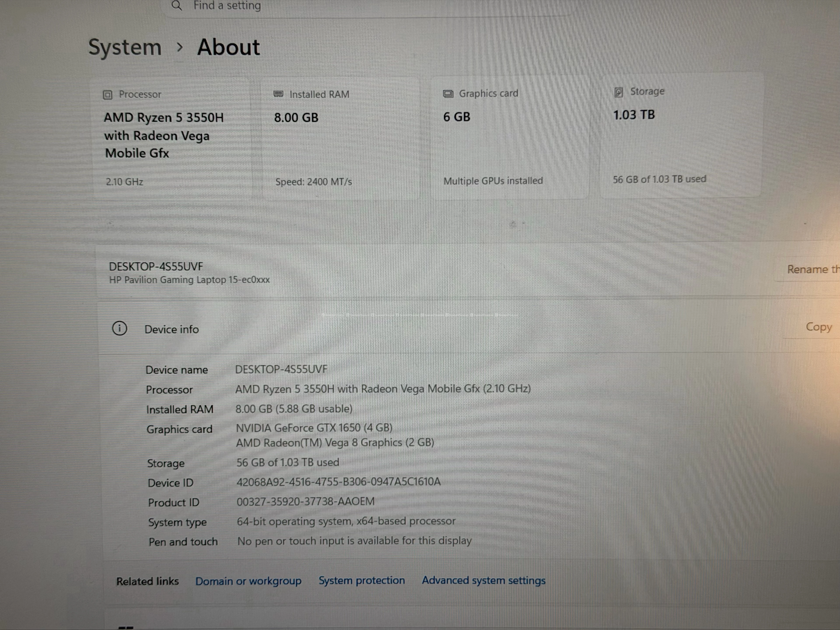The width and height of the screenshot is (840, 630).
Task: Click the Device ID value 42068A92-4516
Action: 338,482
